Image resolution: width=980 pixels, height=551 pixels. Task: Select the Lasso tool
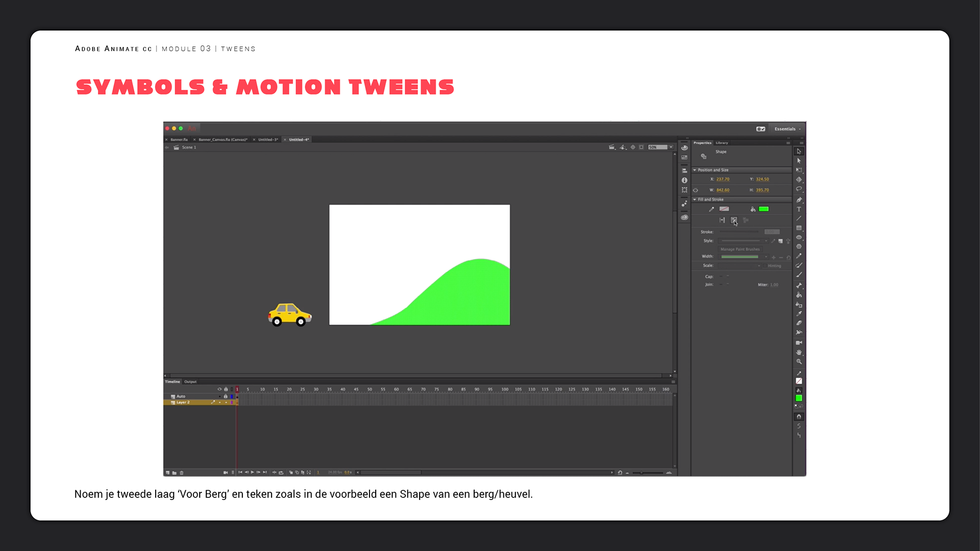[799, 189]
